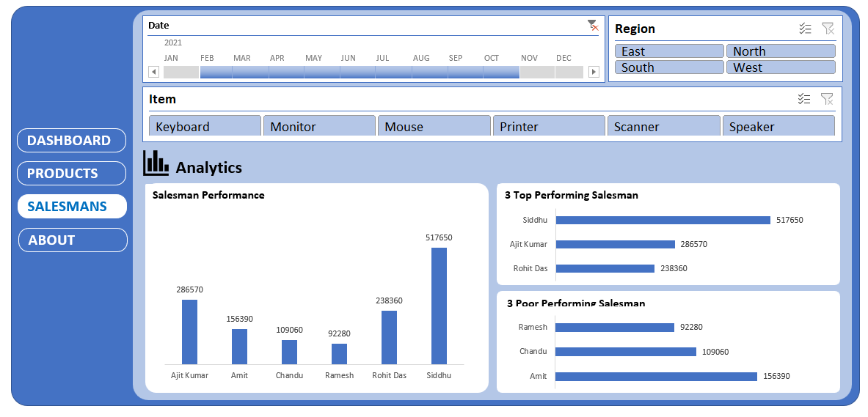This screenshot has height=417, width=868.
Task: Clear the Region slicer filter
Action: coord(828,29)
